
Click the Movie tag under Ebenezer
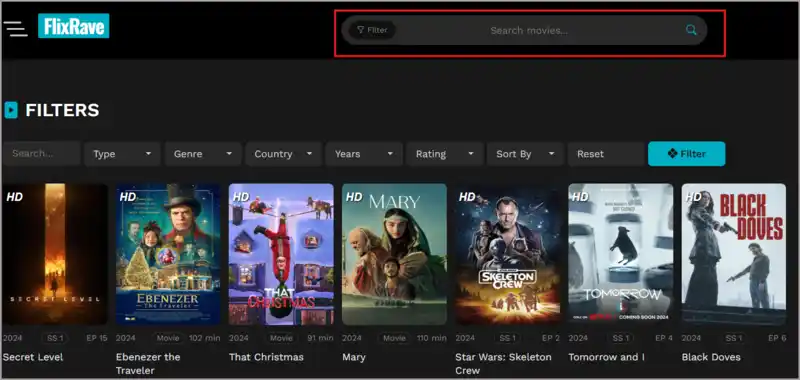[168, 338]
